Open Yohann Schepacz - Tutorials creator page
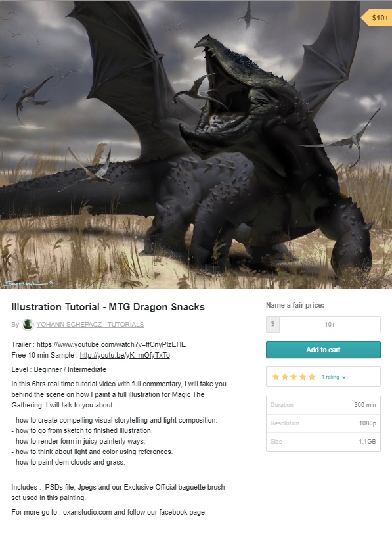 point(90,324)
